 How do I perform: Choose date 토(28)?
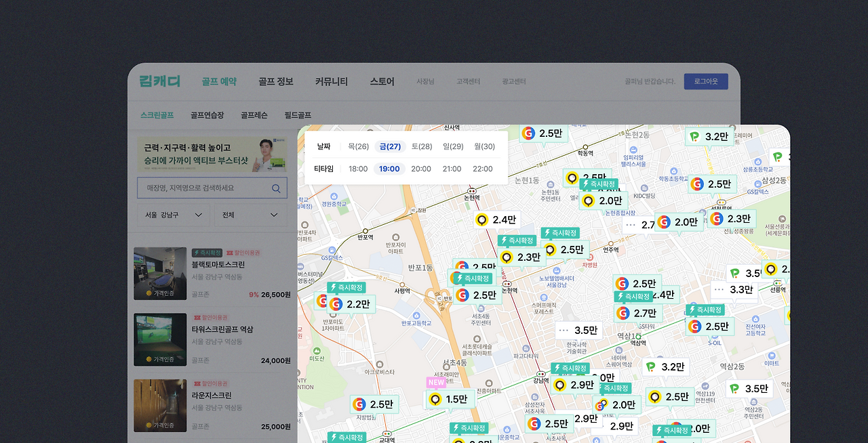(421, 146)
